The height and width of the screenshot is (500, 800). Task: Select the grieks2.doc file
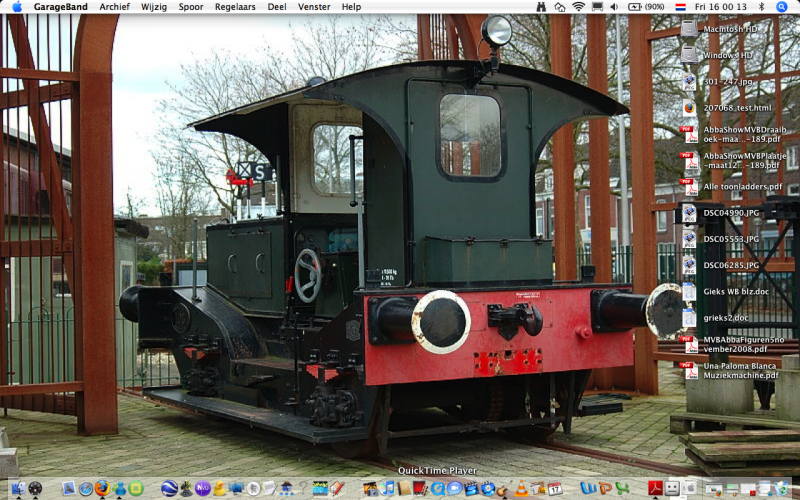pyautogui.click(x=689, y=318)
